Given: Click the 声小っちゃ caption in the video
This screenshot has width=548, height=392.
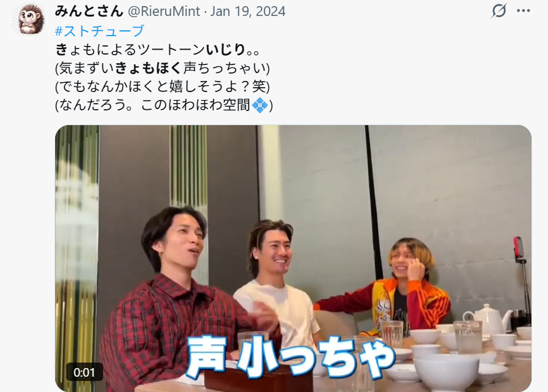Looking at the screenshot, I should point(292,356).
